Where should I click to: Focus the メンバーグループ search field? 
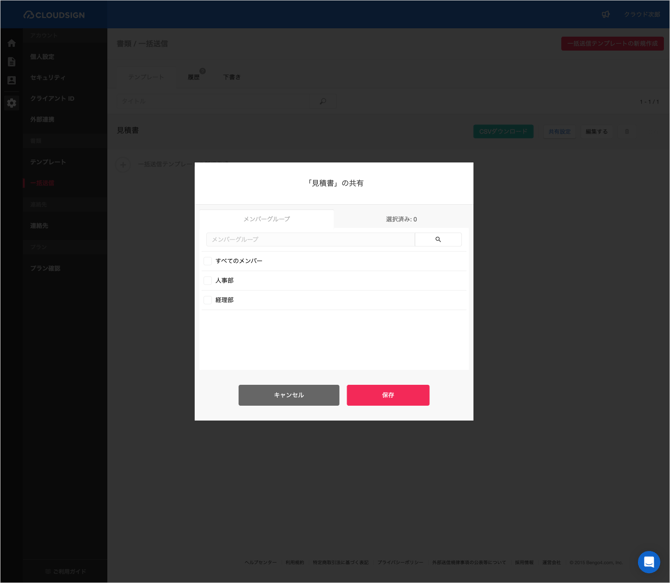[311, 240]
